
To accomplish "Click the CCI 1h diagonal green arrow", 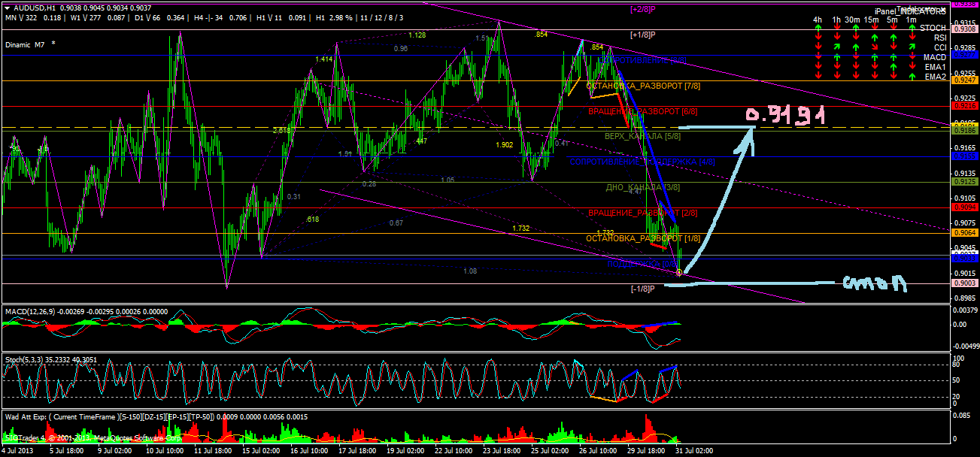I will [837, 47].
